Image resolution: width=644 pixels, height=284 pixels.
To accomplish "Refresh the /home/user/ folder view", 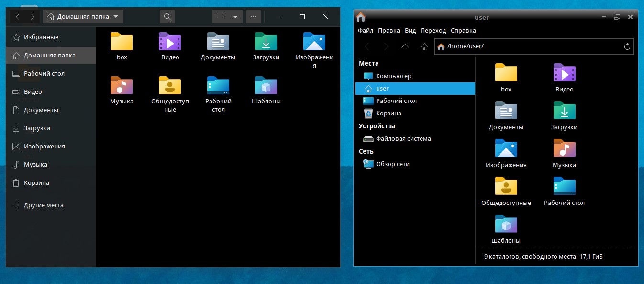I will point(627,46).
